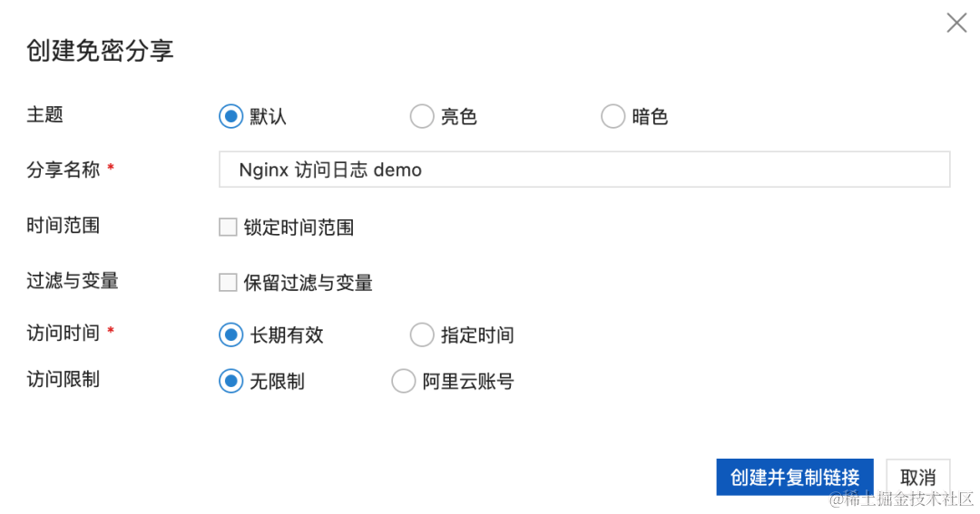980x514 pixels.
Task: Select 无限制 access restriction
Action: pos(231,382)
